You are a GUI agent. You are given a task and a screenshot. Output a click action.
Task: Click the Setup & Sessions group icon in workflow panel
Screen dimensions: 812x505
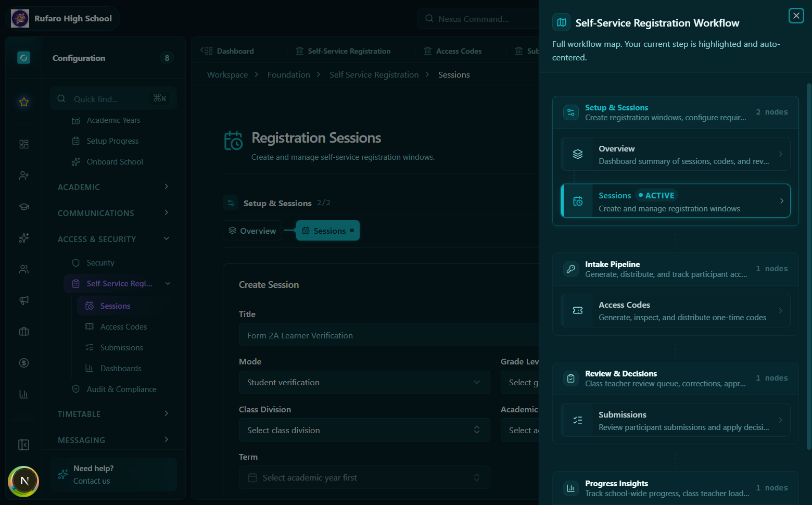571,112
